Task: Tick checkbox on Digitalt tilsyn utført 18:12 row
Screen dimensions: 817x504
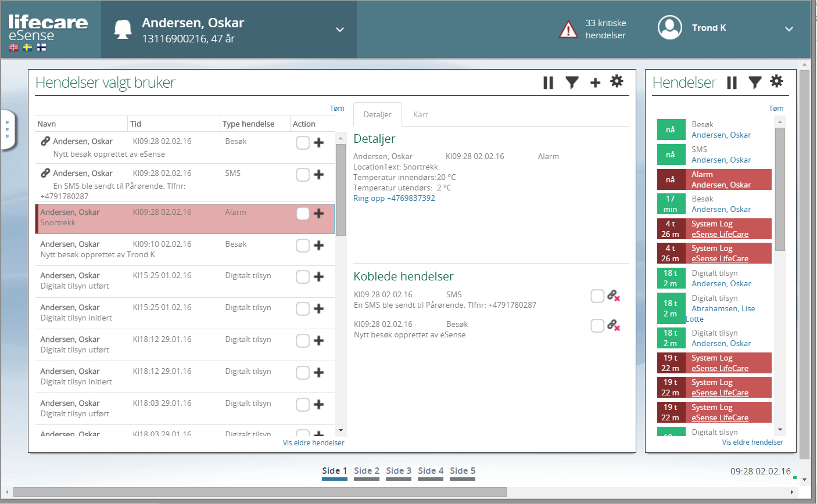Action: (x=303, y=340)
